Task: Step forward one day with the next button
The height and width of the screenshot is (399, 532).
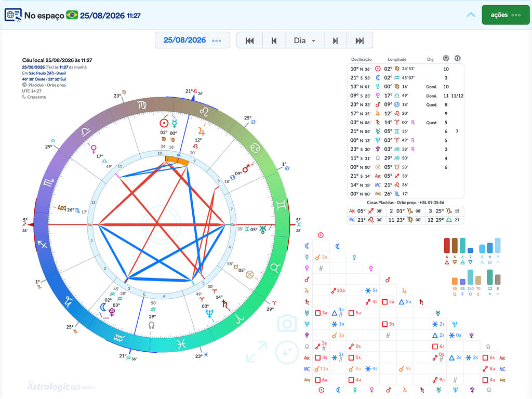Action: [335, 41]
